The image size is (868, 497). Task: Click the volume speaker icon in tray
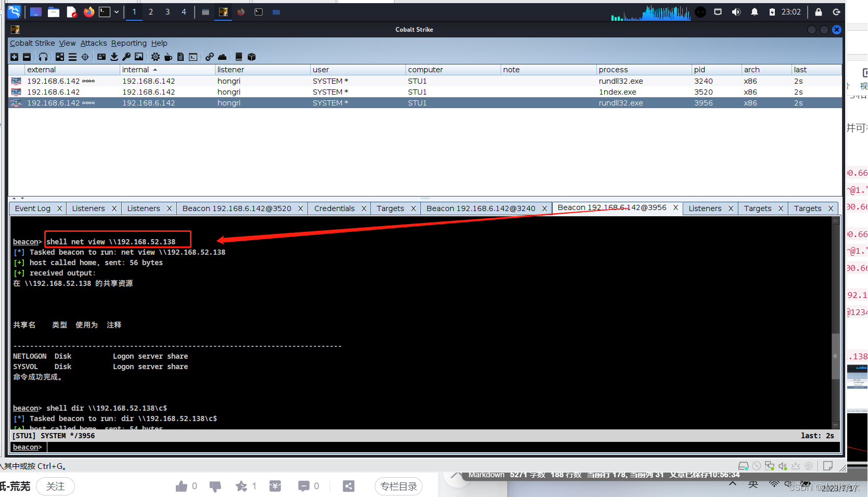tap(736, 12)
